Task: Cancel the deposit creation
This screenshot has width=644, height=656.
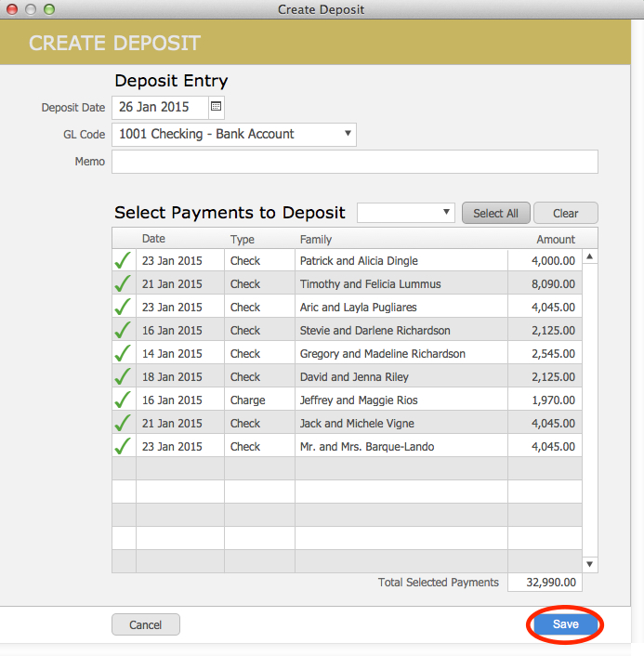Action: pyautogui.click(x=146, y=625)
